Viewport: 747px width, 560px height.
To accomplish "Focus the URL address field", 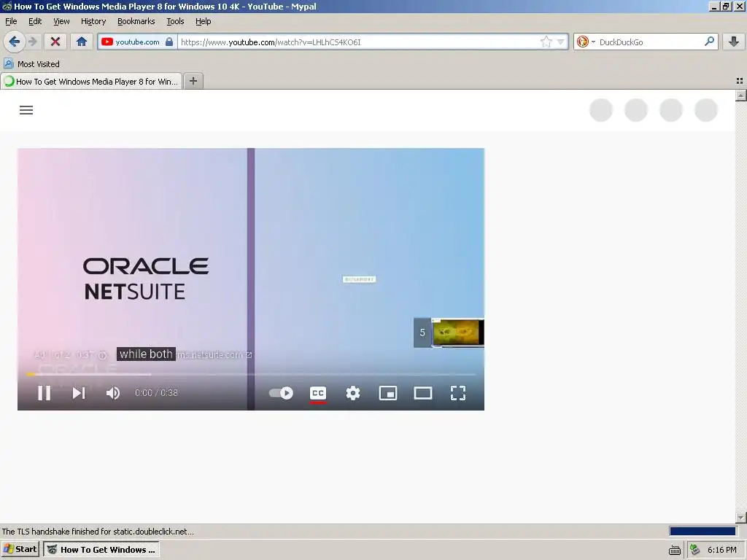I will pyautogui.click(x=359, y=42).
